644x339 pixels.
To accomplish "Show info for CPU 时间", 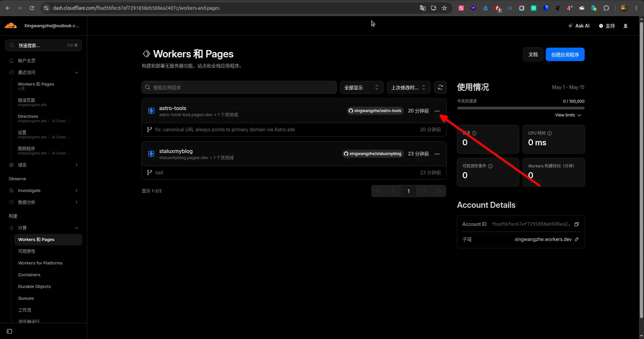I will (549, 133).
